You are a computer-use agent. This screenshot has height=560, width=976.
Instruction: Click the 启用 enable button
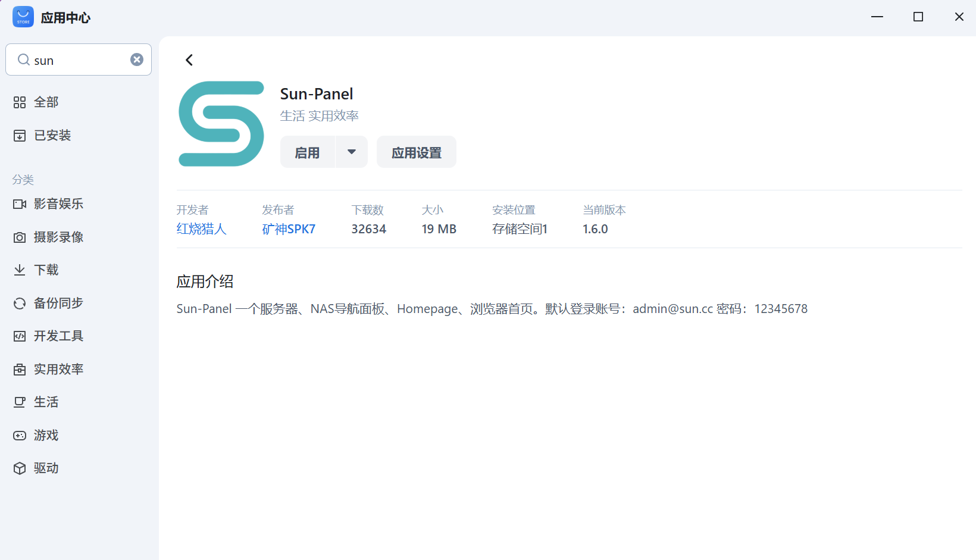pyautogui.click(x=308, y=152)
